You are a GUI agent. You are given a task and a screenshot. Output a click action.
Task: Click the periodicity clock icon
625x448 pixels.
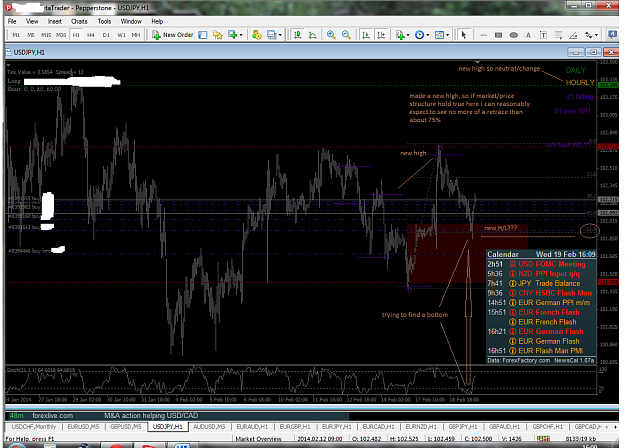click(x=419, y=35)
